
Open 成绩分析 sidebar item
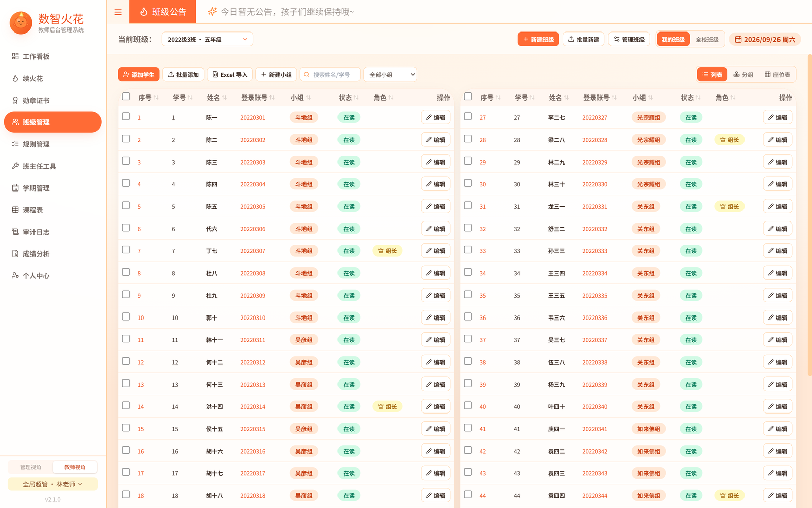click(53, 253)
